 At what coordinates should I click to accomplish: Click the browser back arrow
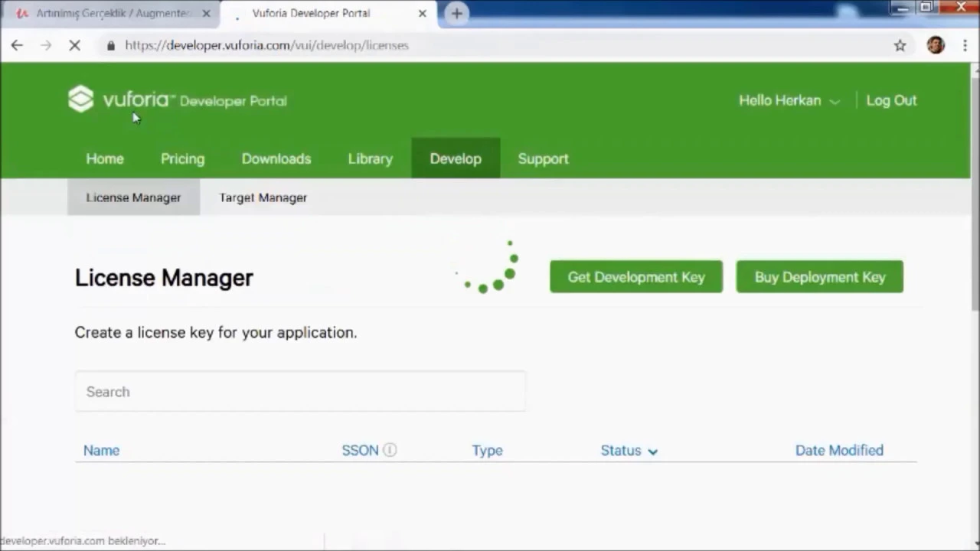pos(17,45)
